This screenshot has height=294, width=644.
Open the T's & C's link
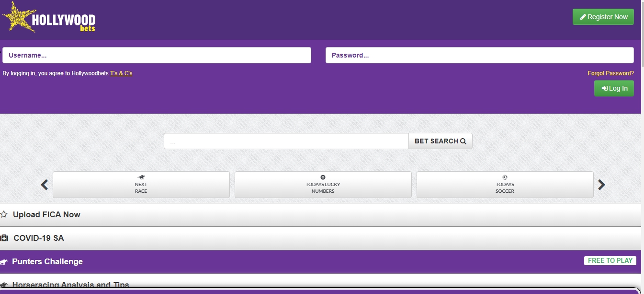click(x=121, y=73)
